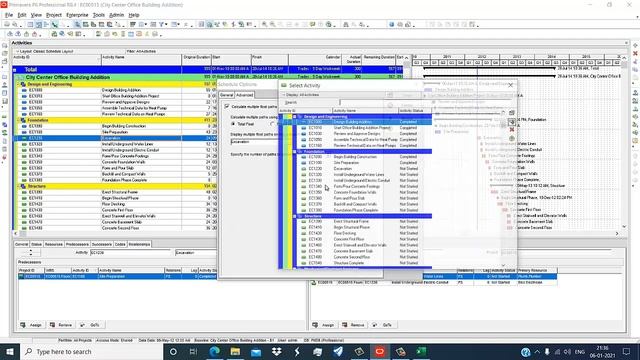Open the Predecessors details tab
The image size is (640, 360).
click(77, 244)
